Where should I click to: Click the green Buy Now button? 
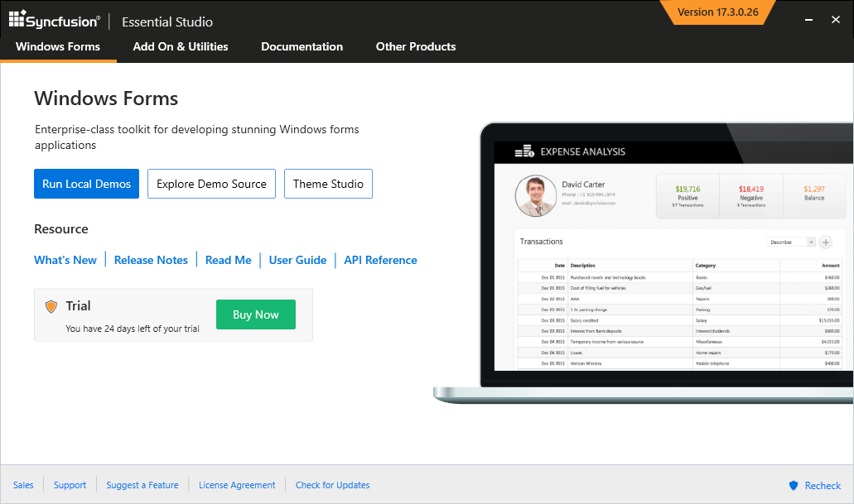[x=256, y=314]
